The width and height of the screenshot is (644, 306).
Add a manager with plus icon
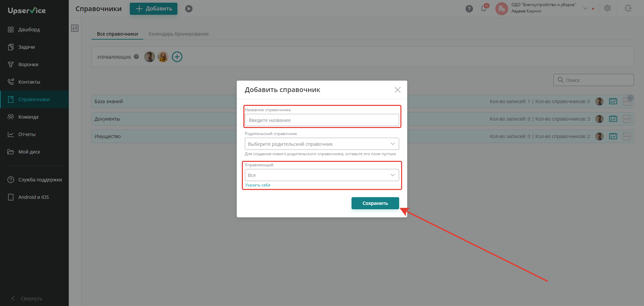pyautogui.click(x=177, y=57)
